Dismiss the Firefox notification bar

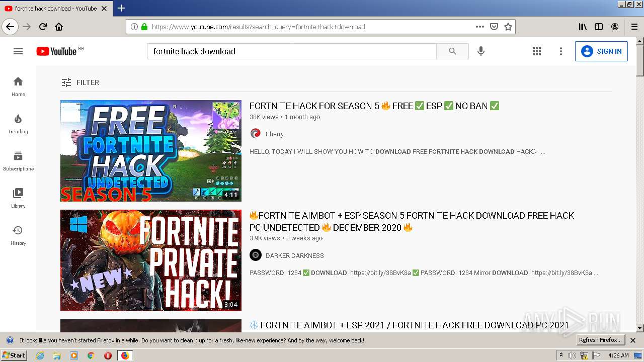633,340
